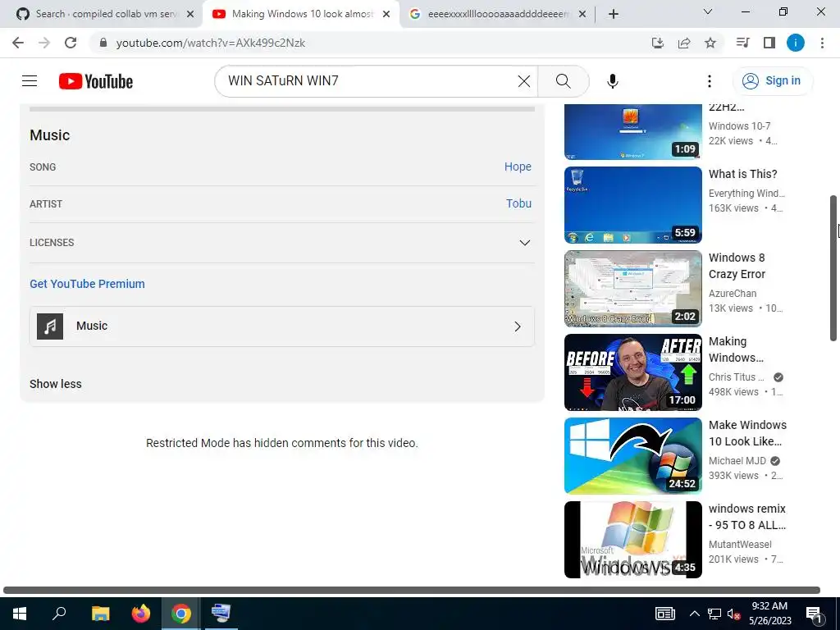Click MutantWeasel channel name
The width and height of the screenshot is (840, 630).
pyautogui.click(x=740, y=545)
